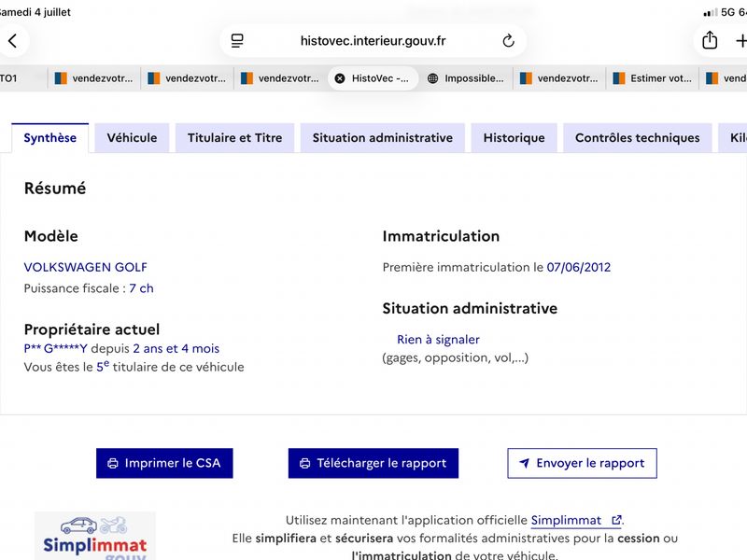
Task: Open the Véhicule tab
Action: tap(132, 137)
